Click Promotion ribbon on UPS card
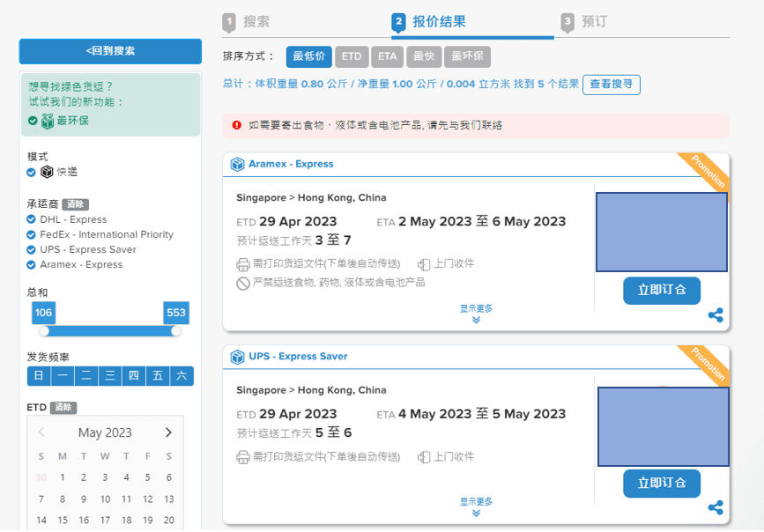 [707, 364]
